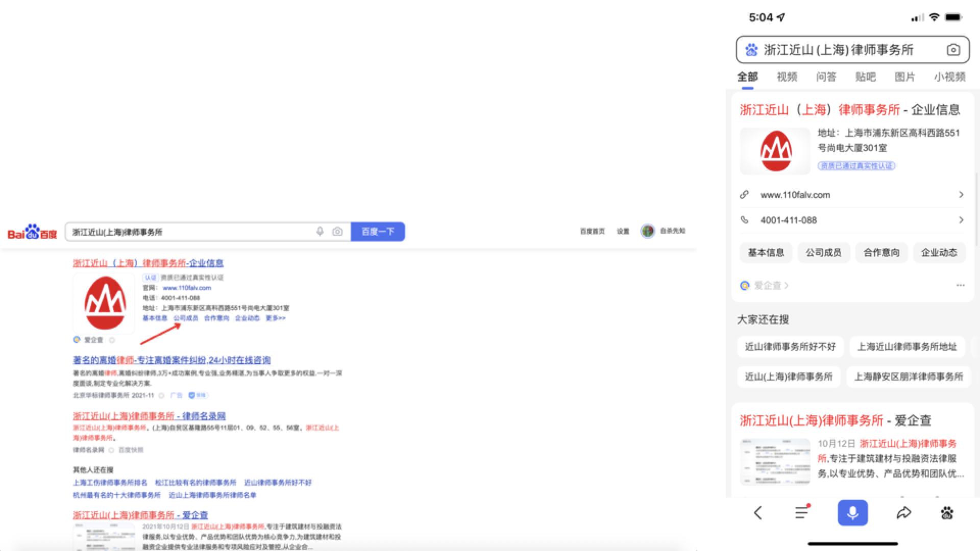Screen dimensions: 980x551
Task: Tap the phone icon beside 4001-411-088
Action: pos(745,220)
